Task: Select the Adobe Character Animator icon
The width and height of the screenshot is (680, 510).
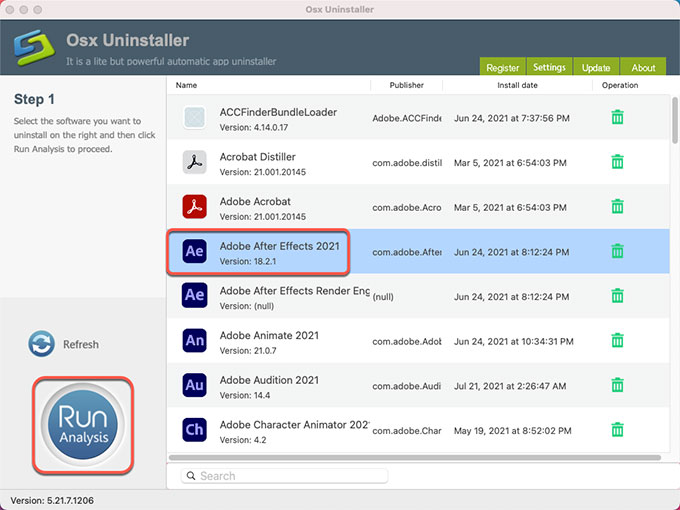Action: pos(195,429)
